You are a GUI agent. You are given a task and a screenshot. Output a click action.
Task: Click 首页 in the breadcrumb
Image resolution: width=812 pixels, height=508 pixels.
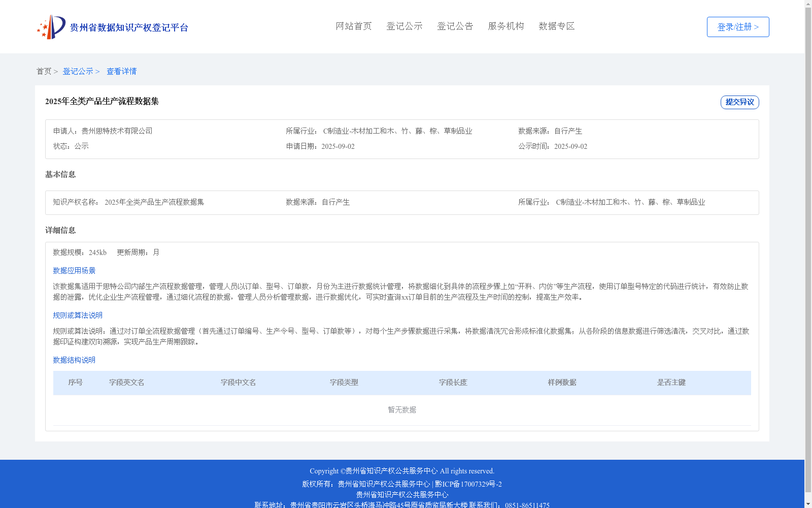[x=44, y=72]
